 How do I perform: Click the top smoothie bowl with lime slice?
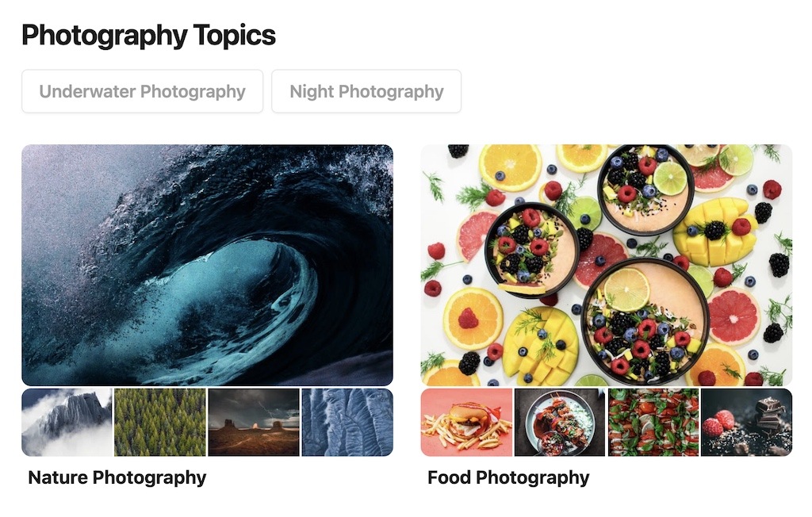pyautogui.click(x=645, y=190)
